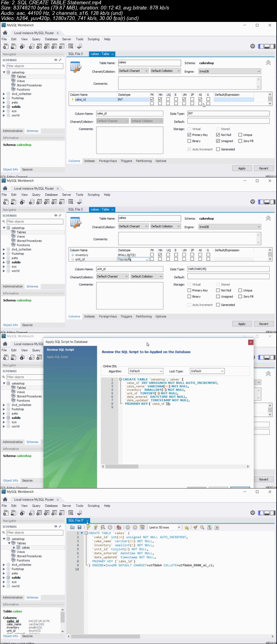Click the save script icon in SQL File 5 toolbar
Viewport: 277px width, 644px height.
click(x=80, y=527)
